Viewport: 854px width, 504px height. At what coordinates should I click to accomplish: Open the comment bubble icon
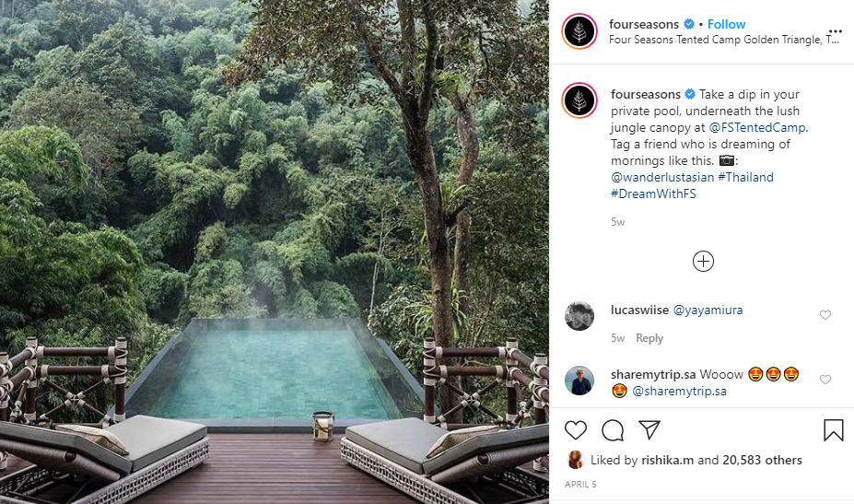pyautogui.click(x=613, y=429)
